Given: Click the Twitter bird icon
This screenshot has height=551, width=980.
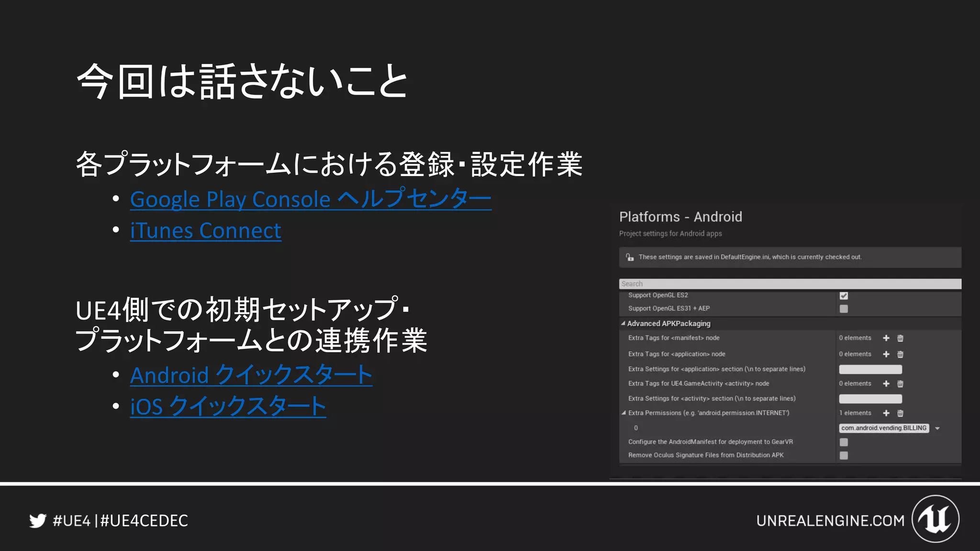Looking at the screenshot, I should tap(37, 520).
